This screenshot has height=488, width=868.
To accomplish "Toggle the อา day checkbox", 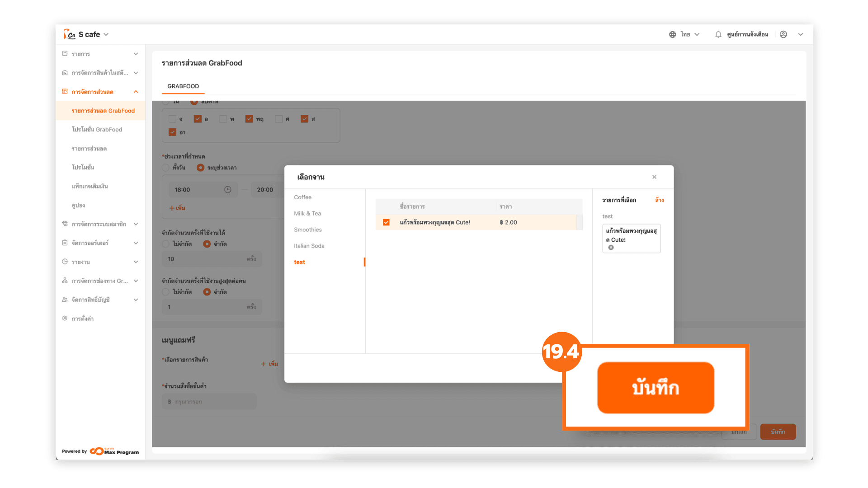I will (x=172, y=132).
